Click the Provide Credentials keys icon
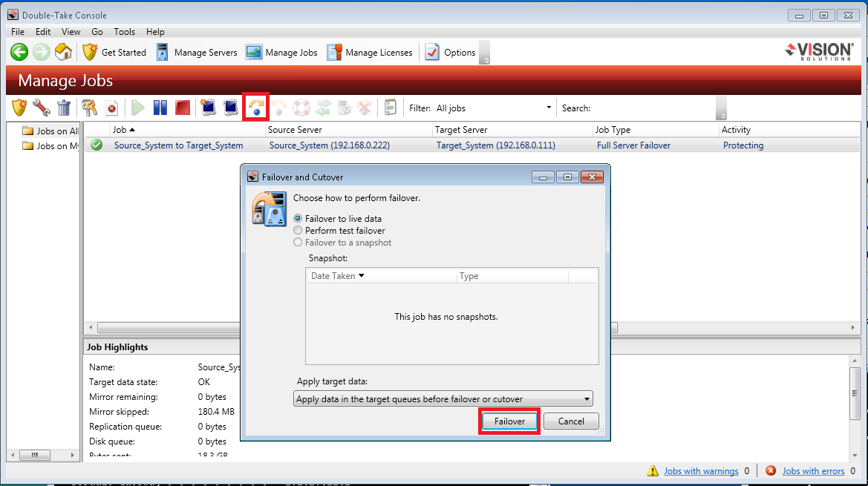The height and width of the screenshot is (486, 868). pos(90,108)
